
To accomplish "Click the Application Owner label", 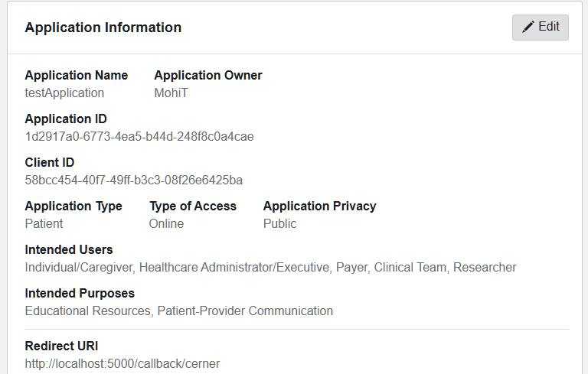I will [208, 75].
